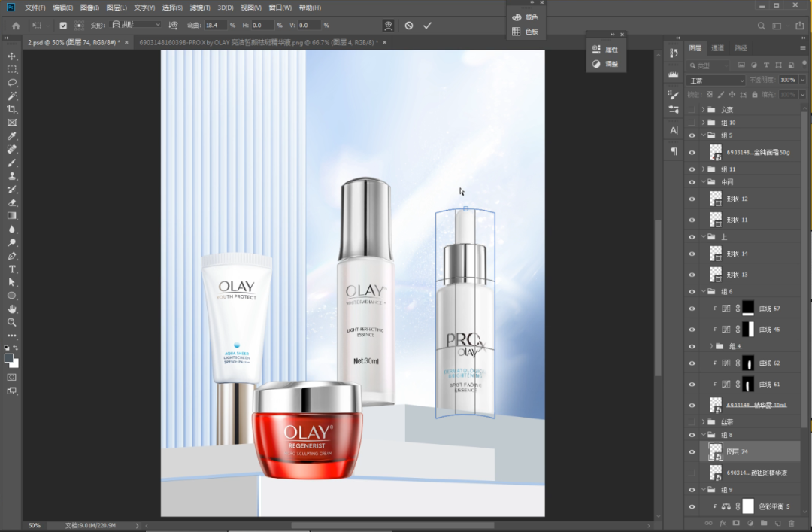Cancel the transform using the prohibition icon

click(409, 26)
